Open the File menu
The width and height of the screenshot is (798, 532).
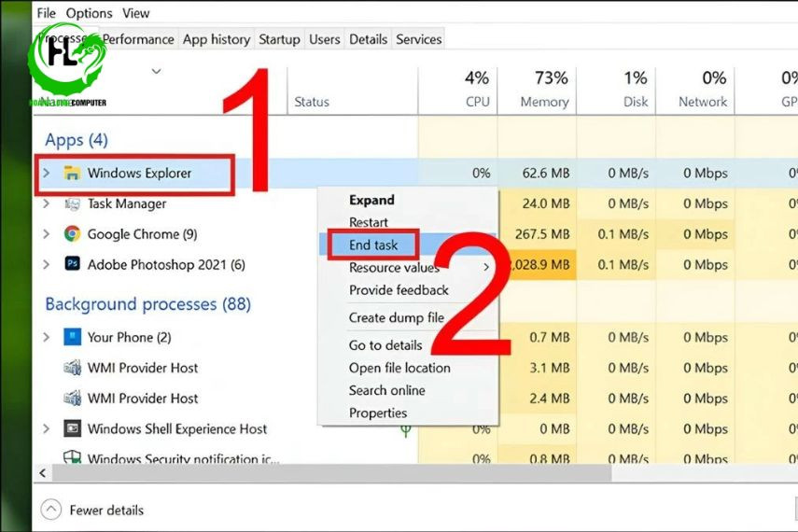pyautogui.click(x=46, y=13)
